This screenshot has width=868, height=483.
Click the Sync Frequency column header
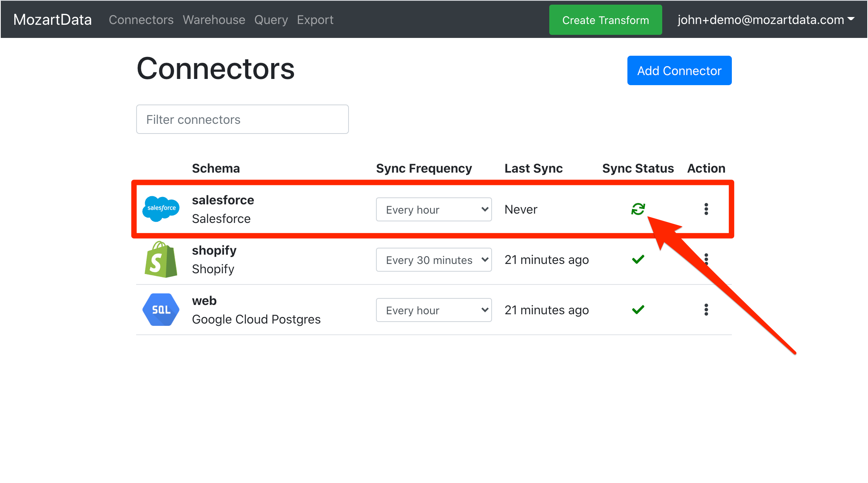click(x=424, y=168)
